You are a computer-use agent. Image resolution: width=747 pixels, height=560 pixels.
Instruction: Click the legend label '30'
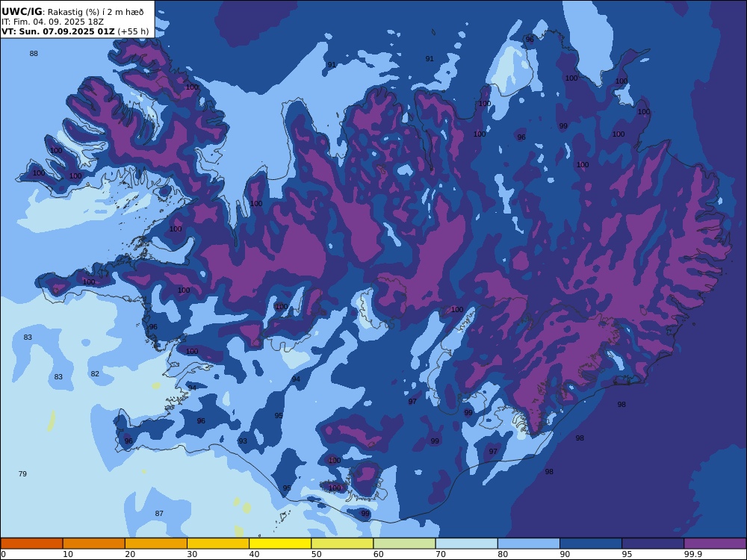pyautogui.click(x=192, y=554)
